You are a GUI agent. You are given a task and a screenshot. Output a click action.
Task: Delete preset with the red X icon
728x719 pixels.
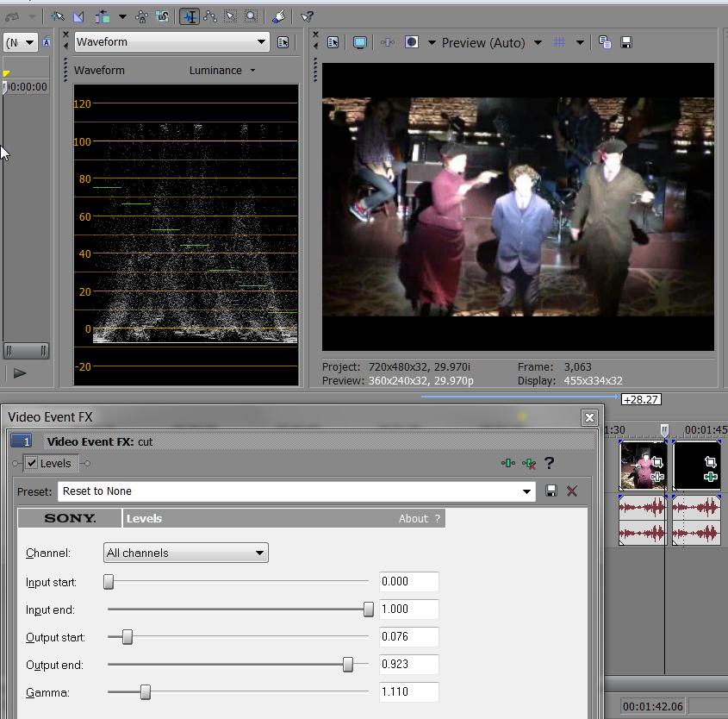pyautogui.click(x=572, y=491)
